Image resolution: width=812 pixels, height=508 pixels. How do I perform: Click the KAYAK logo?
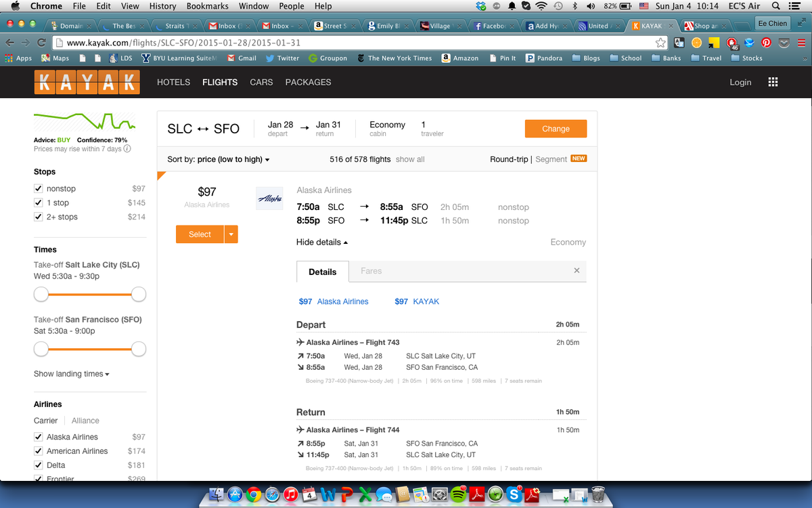tap(87, 82)
